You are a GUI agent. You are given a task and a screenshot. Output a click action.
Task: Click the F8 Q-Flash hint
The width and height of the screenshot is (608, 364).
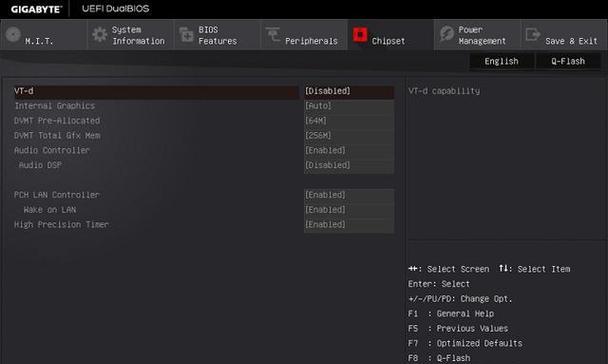[x=439, y=358]
